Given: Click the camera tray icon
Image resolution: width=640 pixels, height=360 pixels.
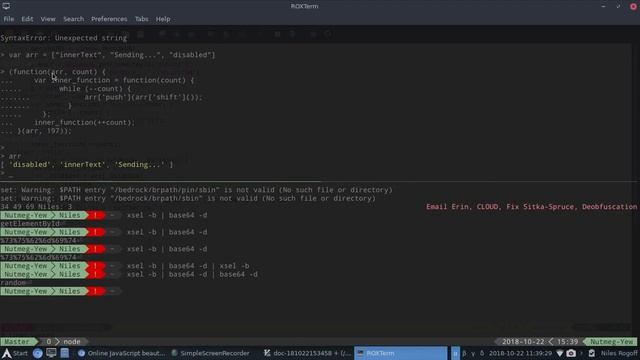Looking at the screenshot, I should (571, 353).
